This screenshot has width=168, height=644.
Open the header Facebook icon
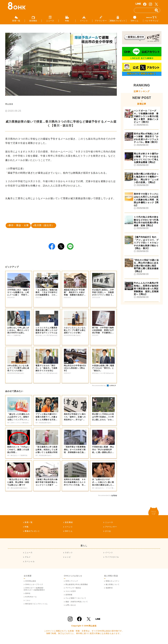pos(145,4)
